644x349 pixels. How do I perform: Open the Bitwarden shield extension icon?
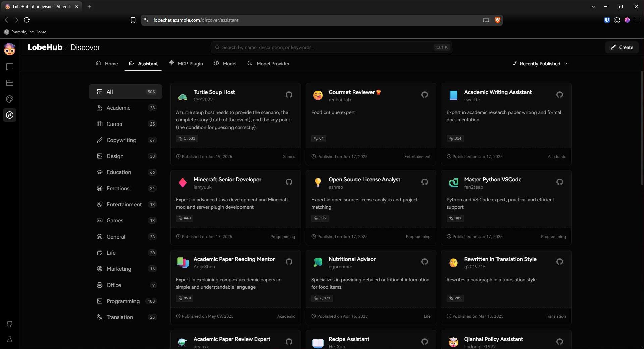pyautogui.click(x=607, y=20)
